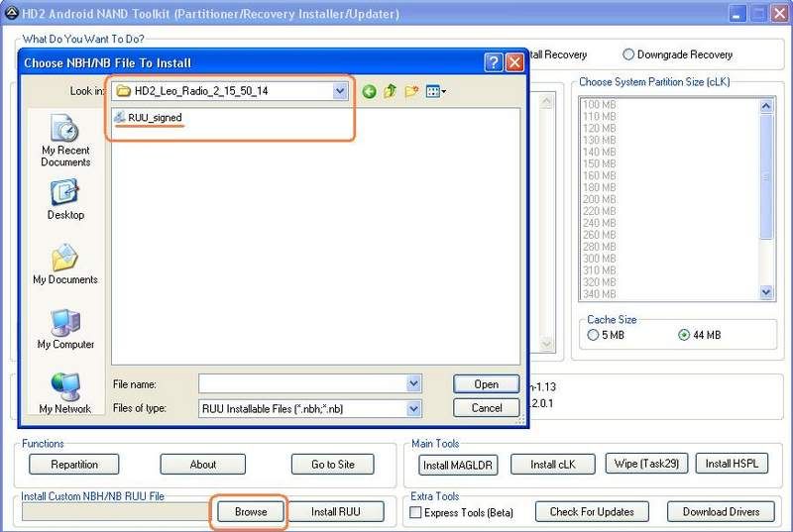Select the Downgrade Recovery radio button
Screen dimensions: 793x532
coord(628,54)
